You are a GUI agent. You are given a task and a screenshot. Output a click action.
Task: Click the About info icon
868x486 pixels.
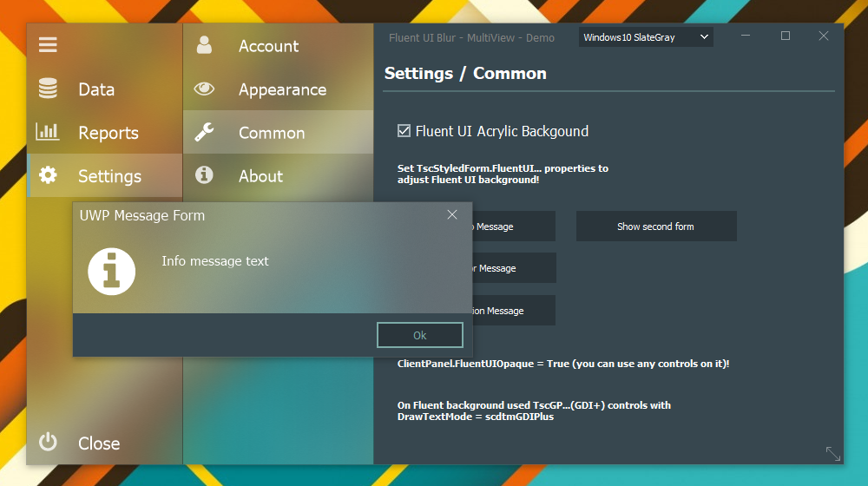(204, 175)
